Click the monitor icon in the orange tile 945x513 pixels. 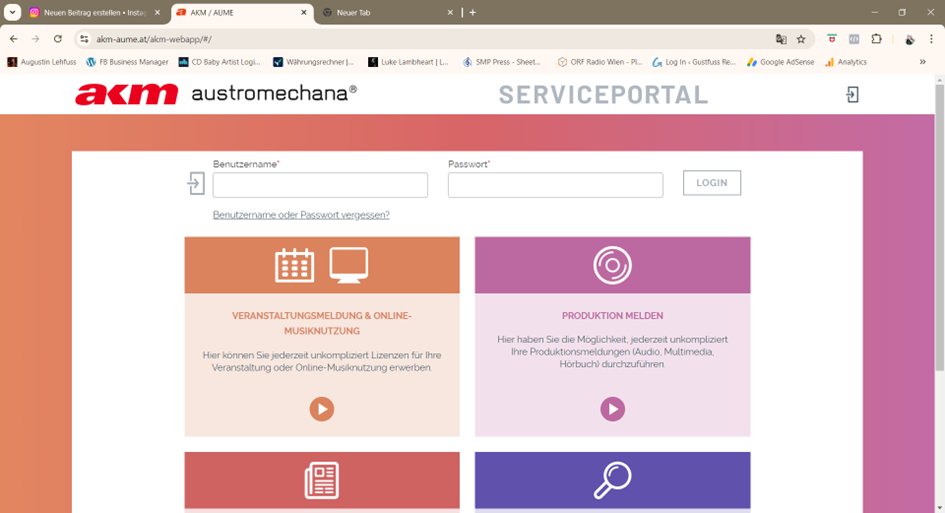348,265
